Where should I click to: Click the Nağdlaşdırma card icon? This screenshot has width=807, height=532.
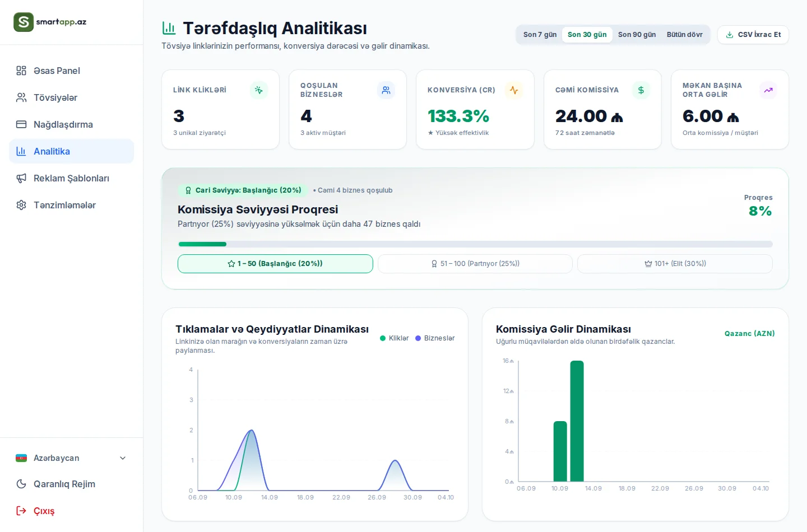pos(21,124)
